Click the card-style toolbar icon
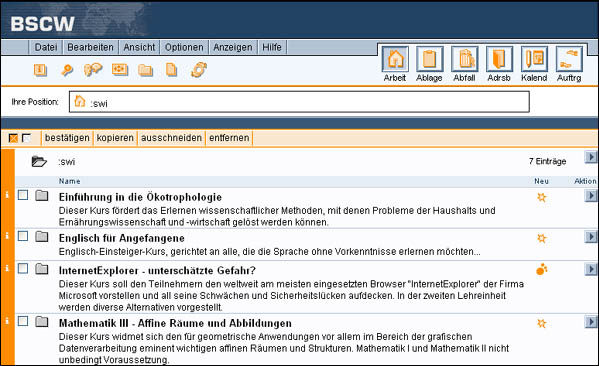The height and width of the screenshot is (366, 599). pos(120,70)
